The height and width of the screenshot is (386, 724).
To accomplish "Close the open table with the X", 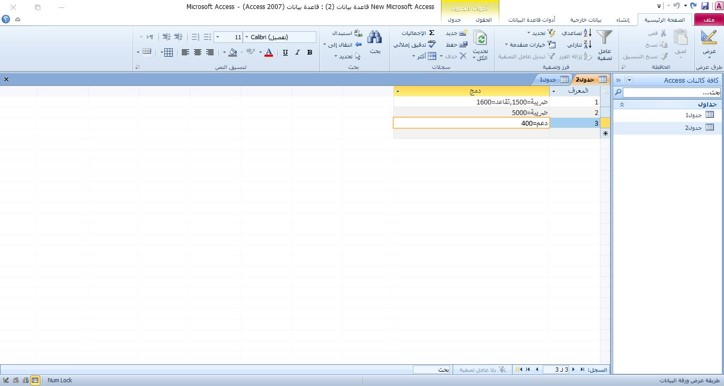I will click(x=6, y=79).
